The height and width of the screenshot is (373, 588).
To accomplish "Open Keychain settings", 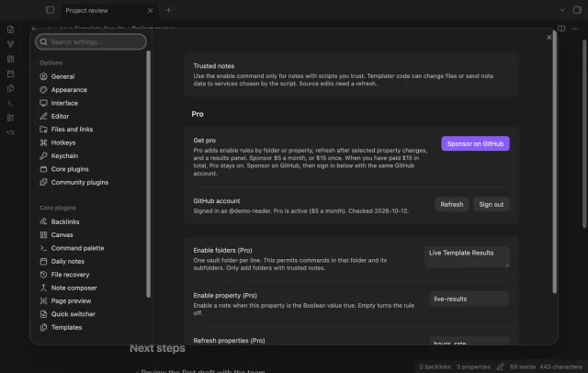I will pos(59,156).
